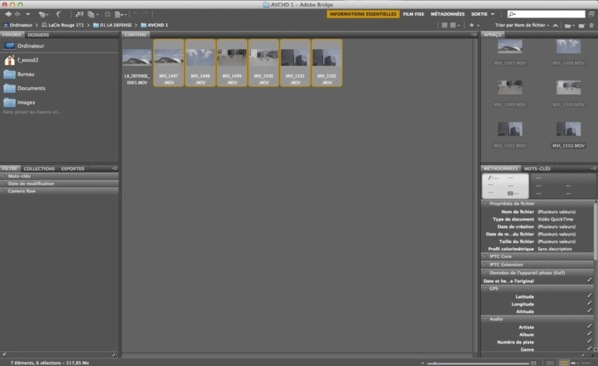The height and width of the screenshot is (366, 598).
Task: Switch to the FILTRE tab
Action: coord(10,169)
